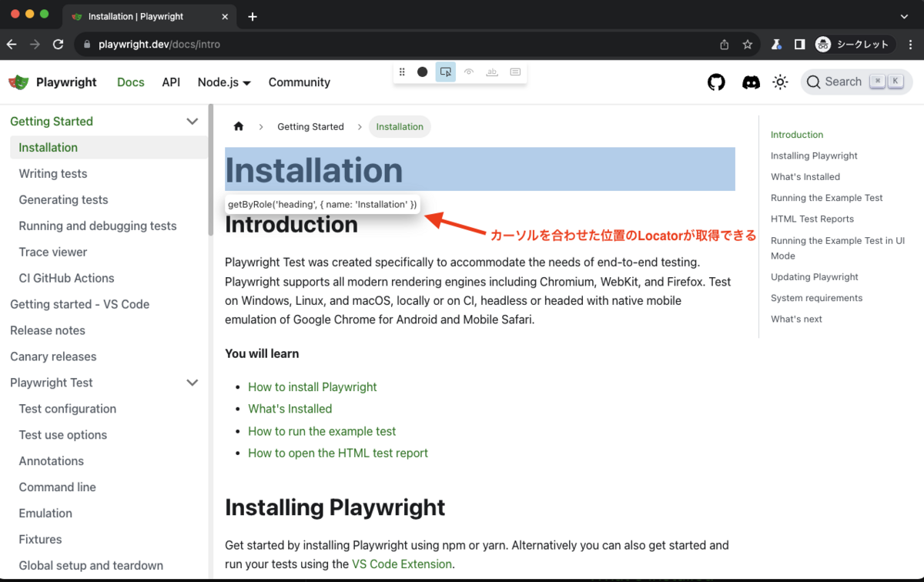Open the VS Code Extension link
The width and height of the screenshot is (924, 582).
tap(402, 564)
